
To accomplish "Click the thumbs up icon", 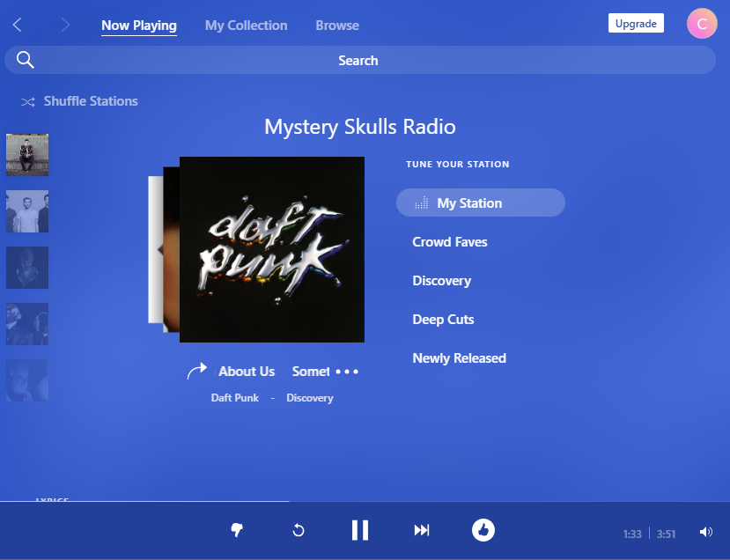I will pos(483,530).
